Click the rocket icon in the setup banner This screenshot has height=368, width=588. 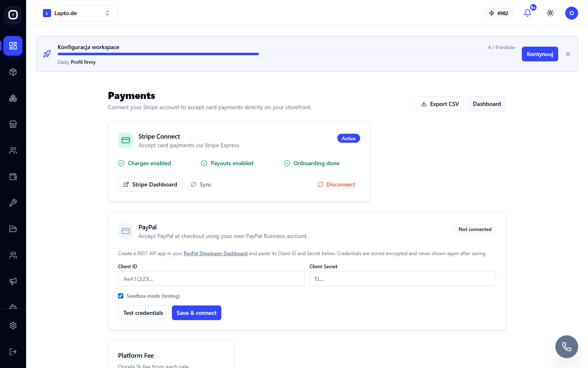click(x=47, y=54)
